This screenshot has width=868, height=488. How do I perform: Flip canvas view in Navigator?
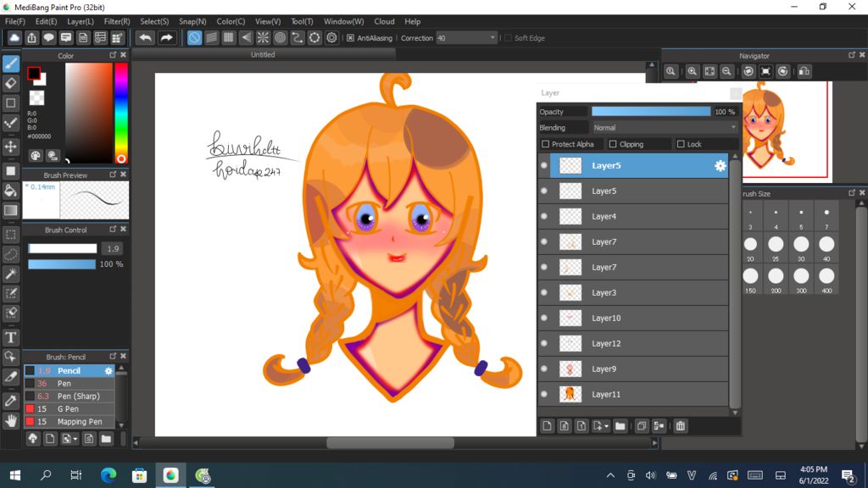pyautogui.click(x=804, y=71)
